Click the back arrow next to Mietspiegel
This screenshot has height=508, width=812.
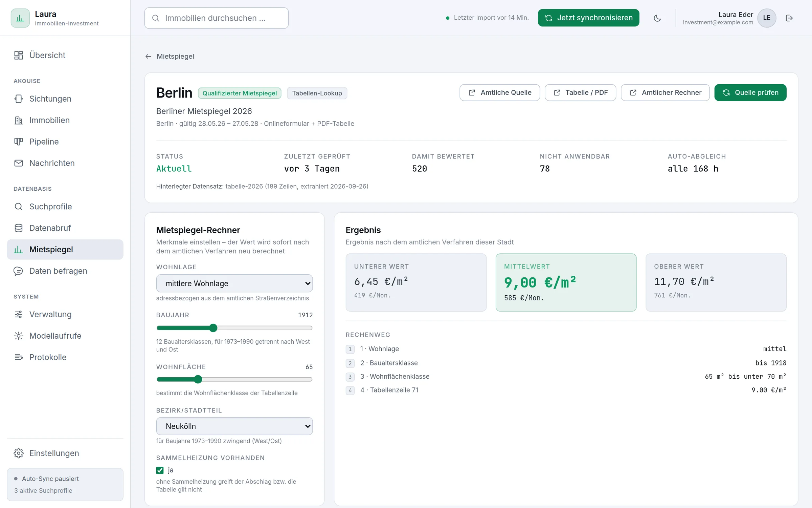click(x=148, y=57)
